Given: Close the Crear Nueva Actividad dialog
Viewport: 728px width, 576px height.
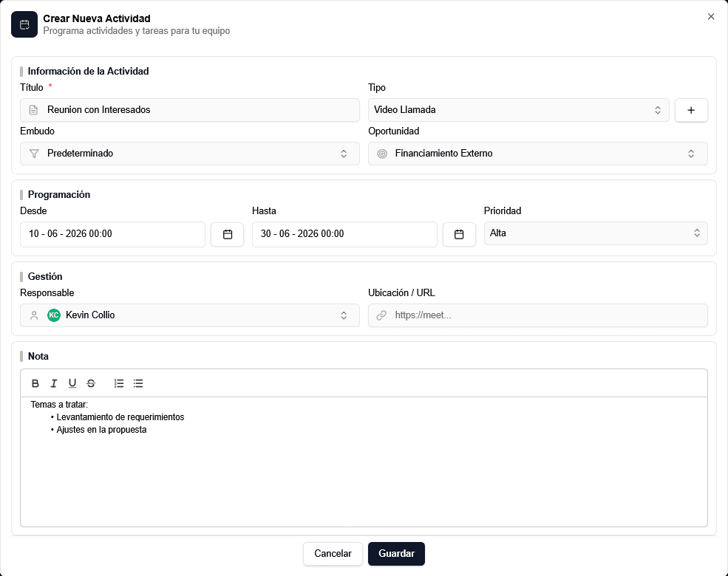Looking at the screenshot, I should coord(711,17).
